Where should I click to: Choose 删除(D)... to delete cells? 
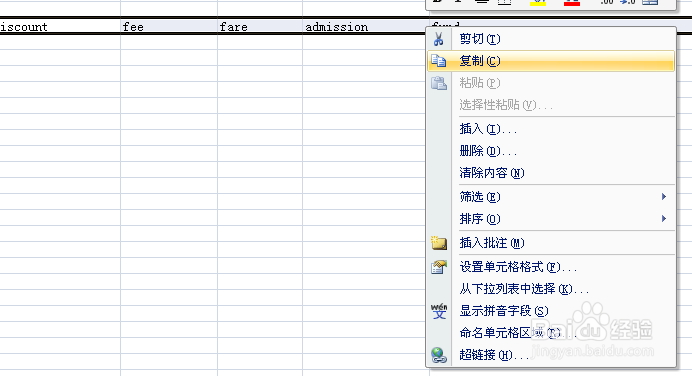pos(551,151)
